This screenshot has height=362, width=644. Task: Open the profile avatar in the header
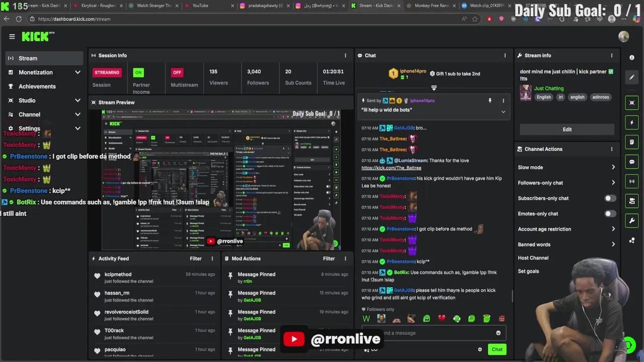point(624,36)
